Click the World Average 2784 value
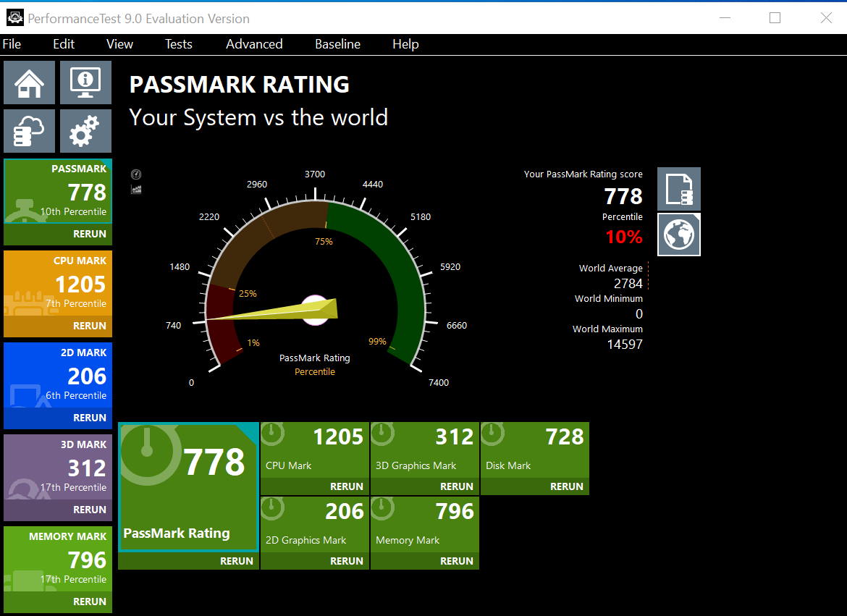 [628, 283]
